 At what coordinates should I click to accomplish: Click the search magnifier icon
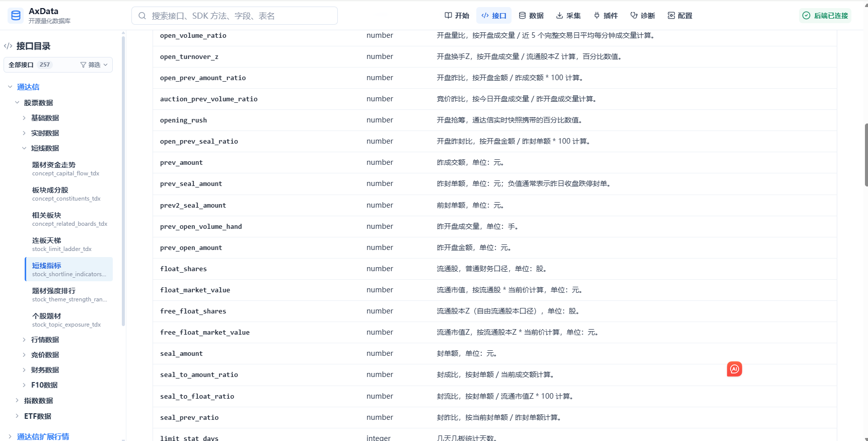(x=142, y=16)
